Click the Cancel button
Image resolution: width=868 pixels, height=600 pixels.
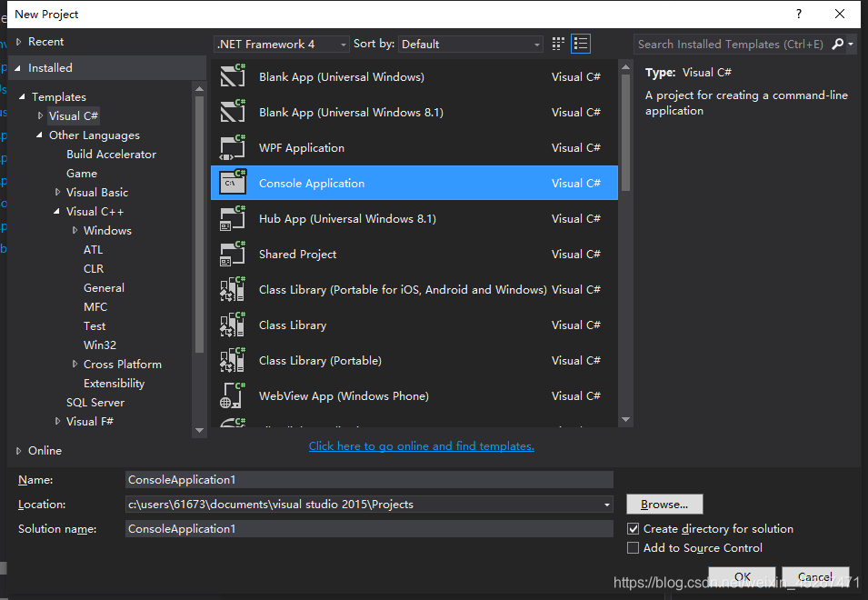pos(815,577)
